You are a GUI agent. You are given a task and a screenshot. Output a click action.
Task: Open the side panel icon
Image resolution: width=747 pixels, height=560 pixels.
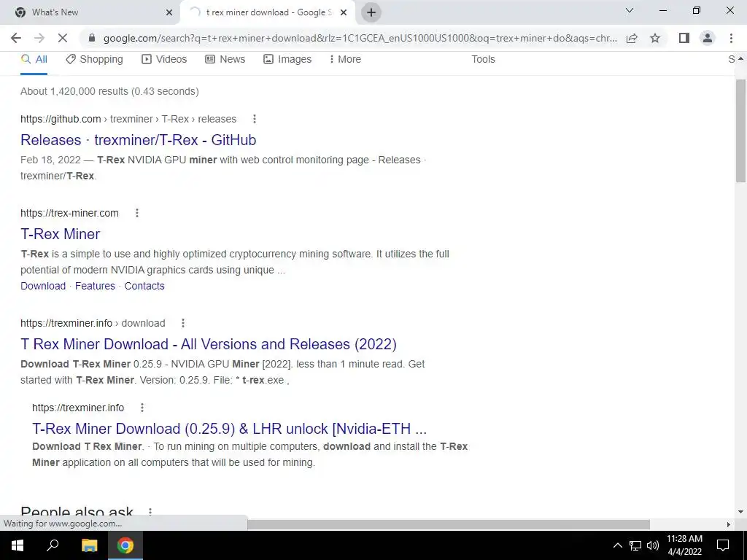tap(684, 38)
